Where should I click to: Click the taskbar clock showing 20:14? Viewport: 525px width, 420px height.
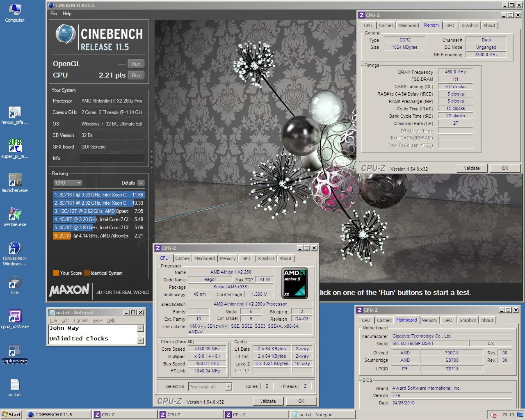tap(508, 415)
